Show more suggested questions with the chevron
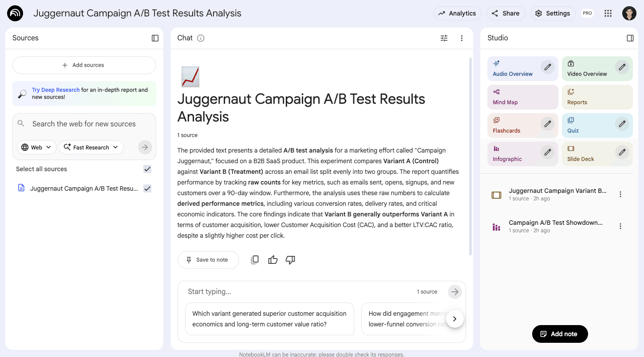 [x=454, y=318]
